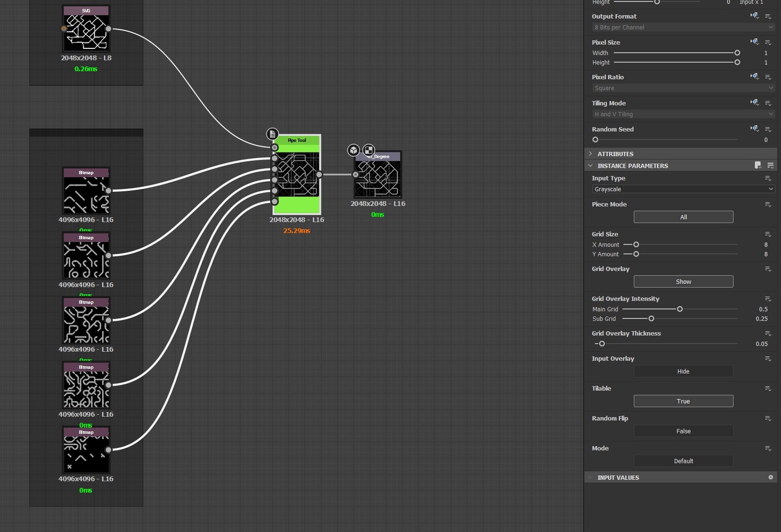Enable Random Flip by clicking False
This screenshot has width=781, height=532.
coord(683,431)
